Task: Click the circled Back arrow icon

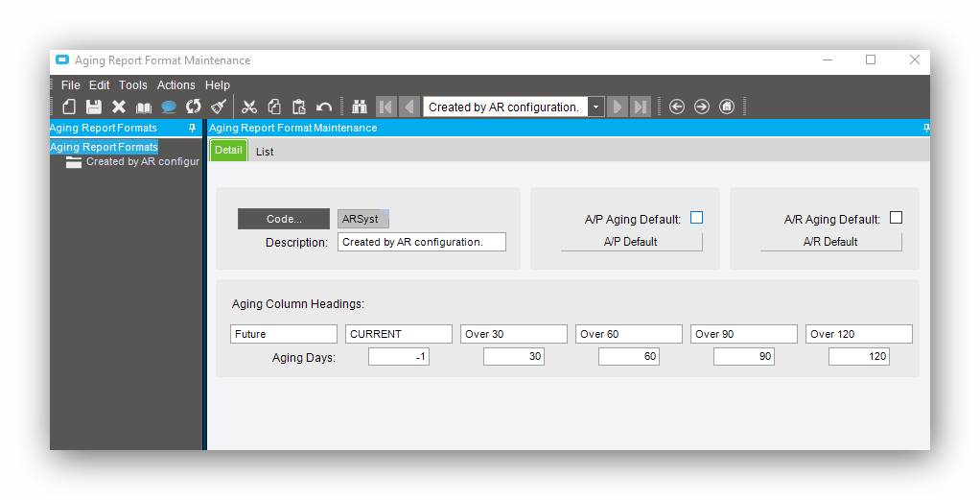Action: [677, 107]
